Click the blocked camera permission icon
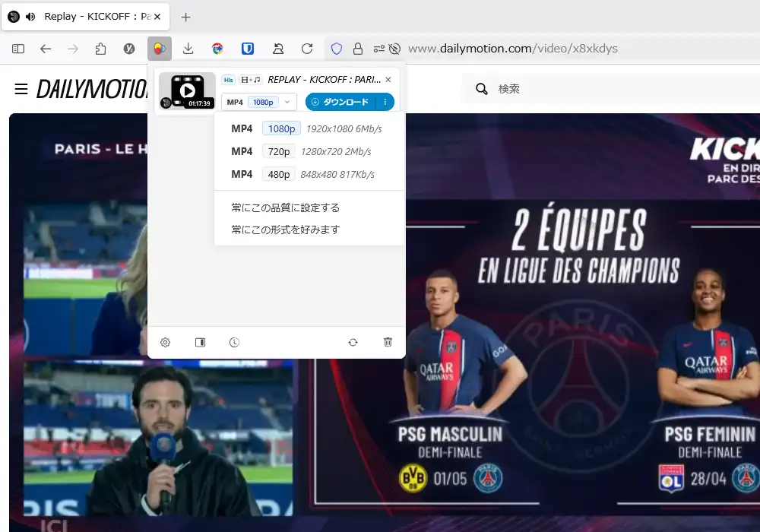Image resolution: width=760 pixels, height=532 pixels. (x=395, y=49)
